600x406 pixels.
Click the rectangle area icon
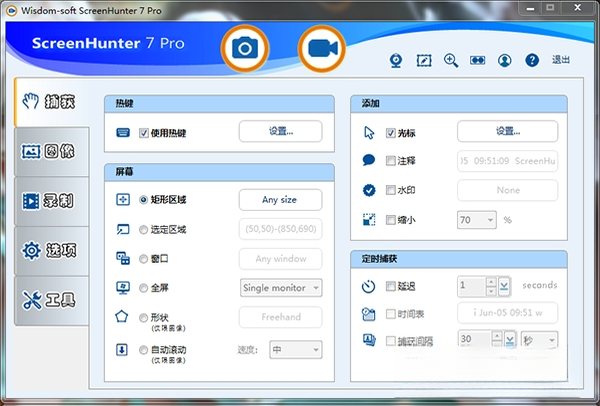pos(123,199)
